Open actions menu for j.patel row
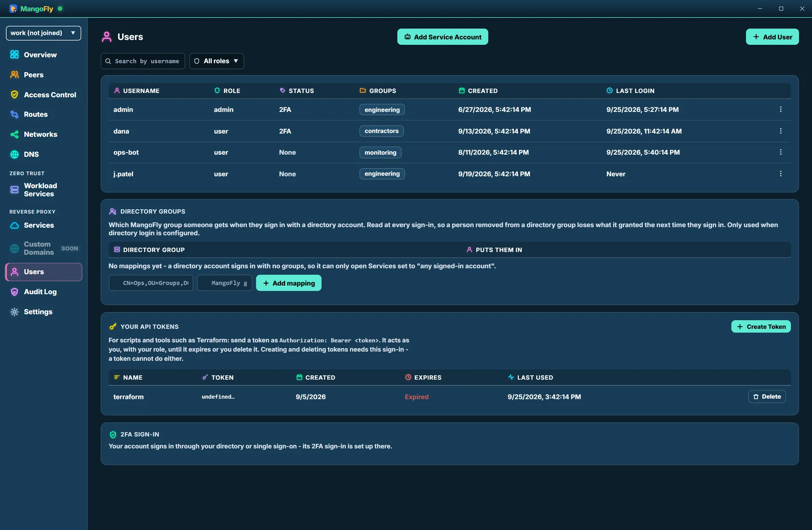Screen dimensions: 812x530 pyautogui.click(x=781, y=174)
